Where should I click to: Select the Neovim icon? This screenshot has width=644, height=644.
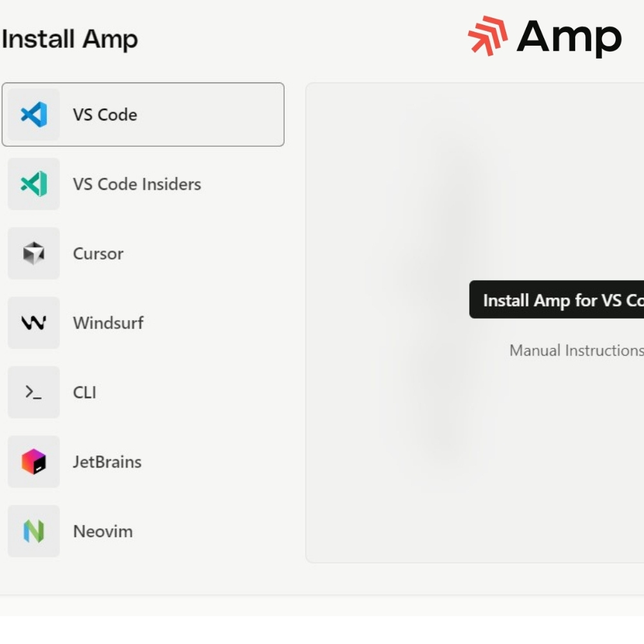[33, 531]
